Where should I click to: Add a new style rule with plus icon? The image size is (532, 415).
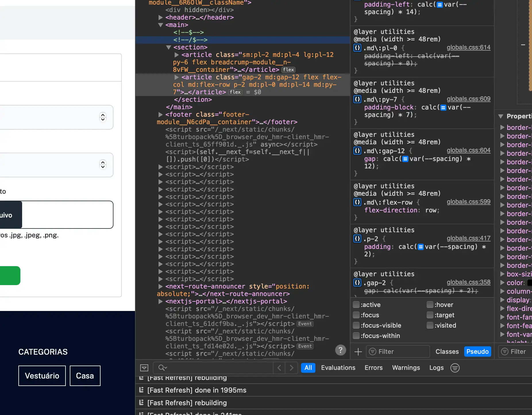pos(358,351)
